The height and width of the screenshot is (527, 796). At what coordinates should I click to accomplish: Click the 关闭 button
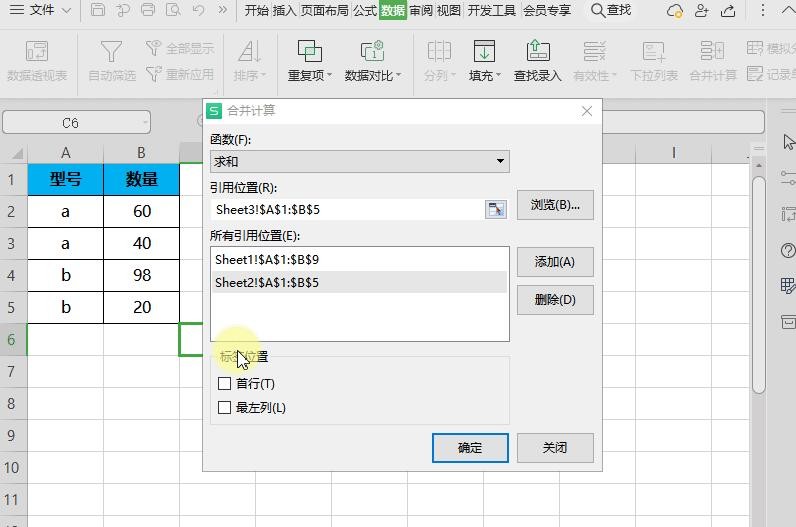pos(555,448)
